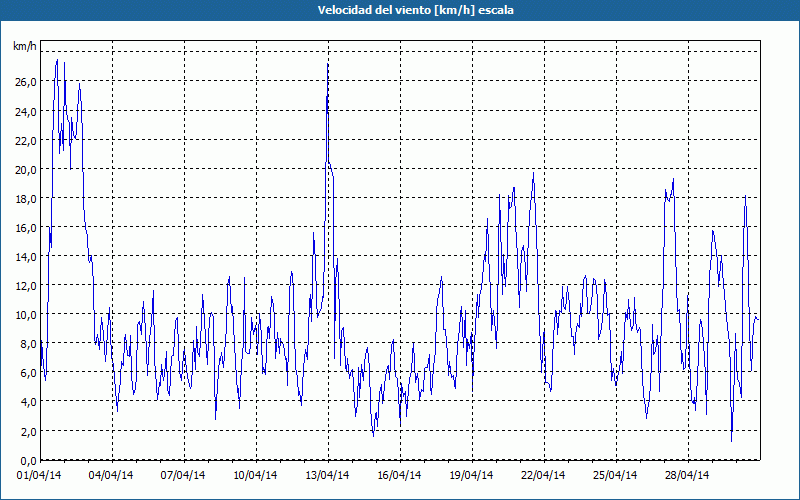This screenshot has width=800, height=500.
Task: Click the '10,0' y-axis value
Action: pyautogui.click(x=26, y=315)
